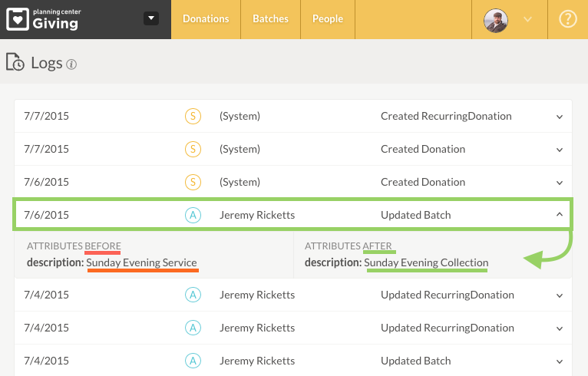
Task: Click the System S badge on Created RecurringDonation row
Action: [193, 116]
